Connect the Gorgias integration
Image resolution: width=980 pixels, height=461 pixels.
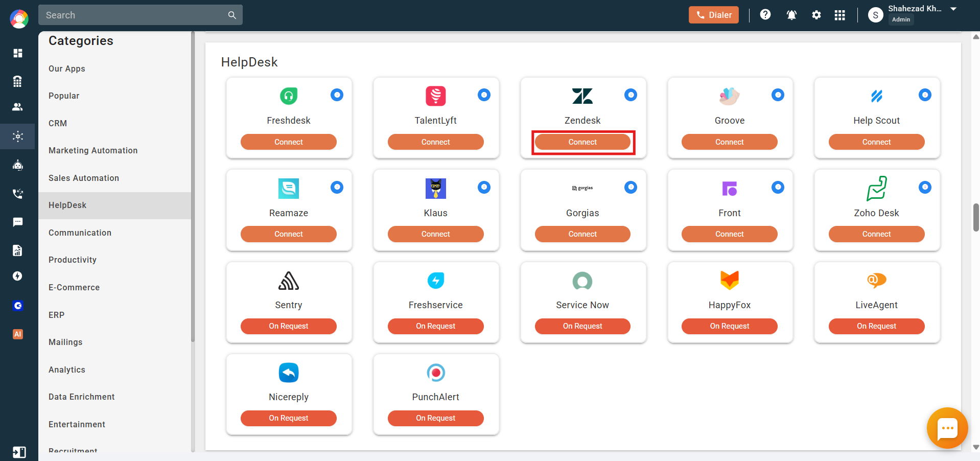click(x=582, y=234)
